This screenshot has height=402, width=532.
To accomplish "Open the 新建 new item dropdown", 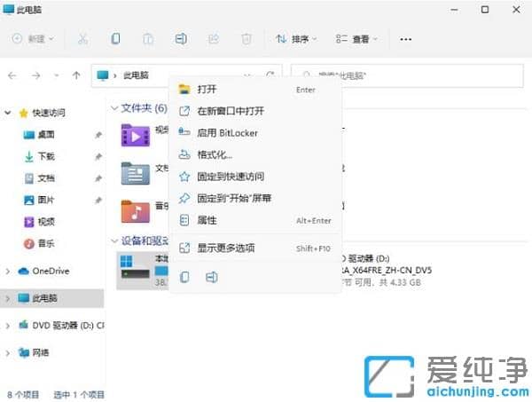I will coord(35,39).
